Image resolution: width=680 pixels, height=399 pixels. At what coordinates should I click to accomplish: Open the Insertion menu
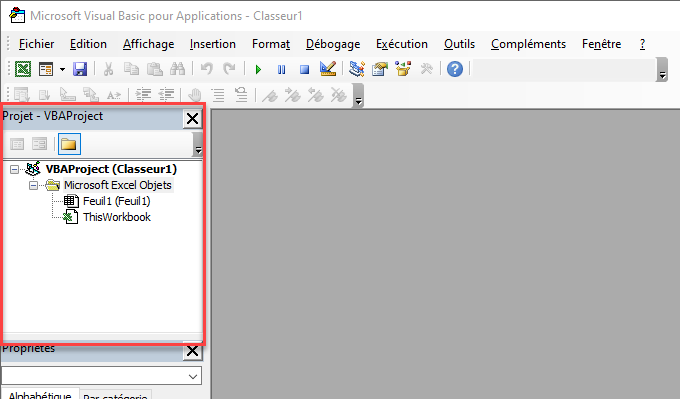coord(213,44)
